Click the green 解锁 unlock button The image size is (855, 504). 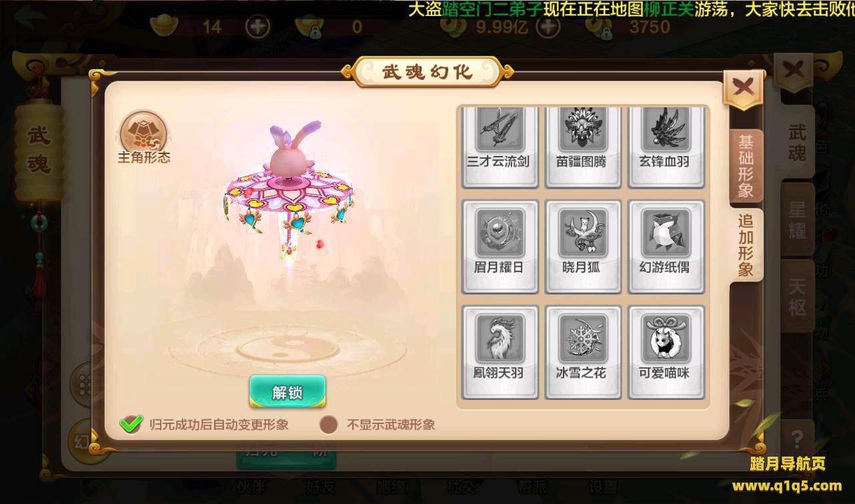pyautogui.click(x=287, y=392)
